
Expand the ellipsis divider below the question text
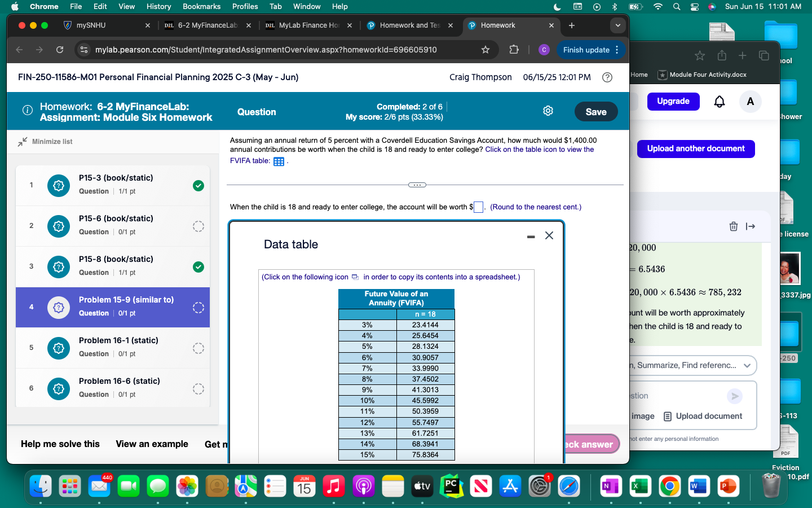pyautogui.click(x=417, y=185)
